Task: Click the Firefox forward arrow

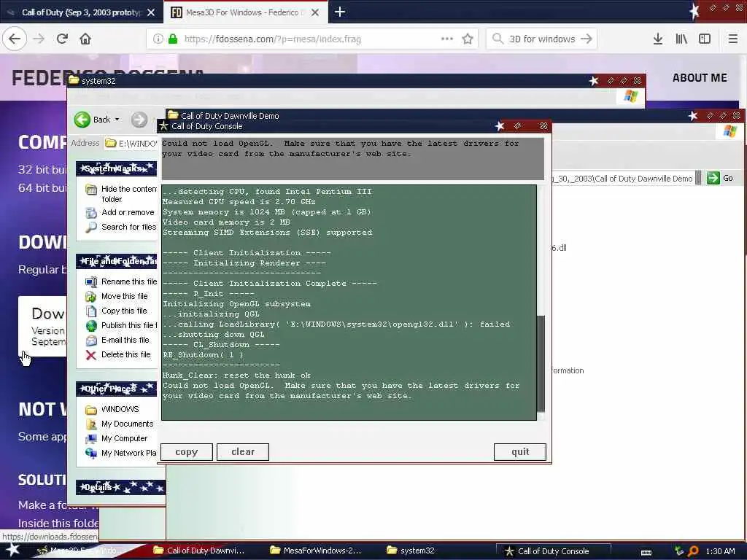Action: pos(39,39)
